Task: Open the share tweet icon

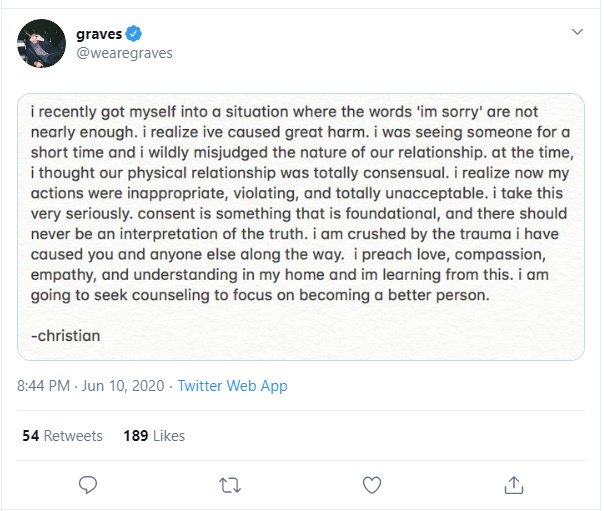Action: click(514, 484)
